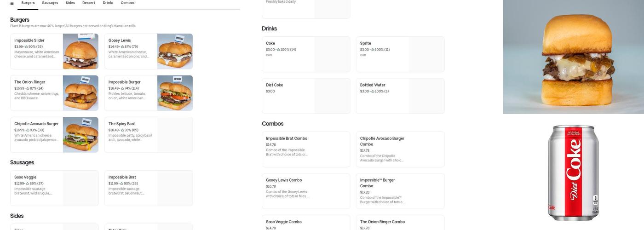The height and width of the screenshot is (230, 644).
Task: Switch to the Burgers tab
Action: pos(28,3)
